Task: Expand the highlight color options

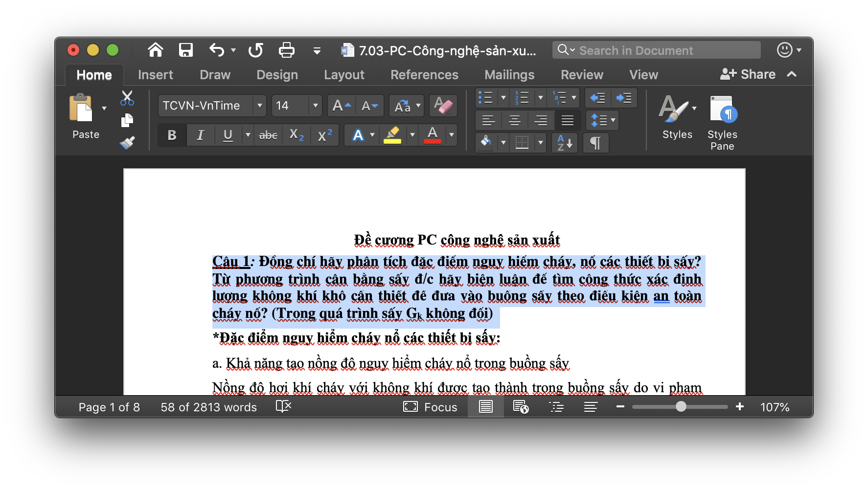Action: point(411,135)
